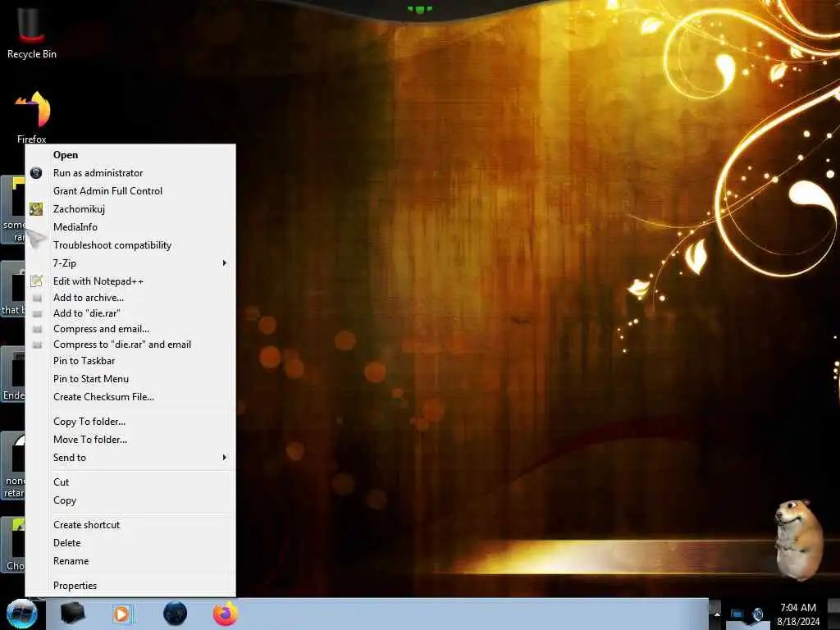
Task: Click the Windows Start orb
Action: click(x=22, y=614)
